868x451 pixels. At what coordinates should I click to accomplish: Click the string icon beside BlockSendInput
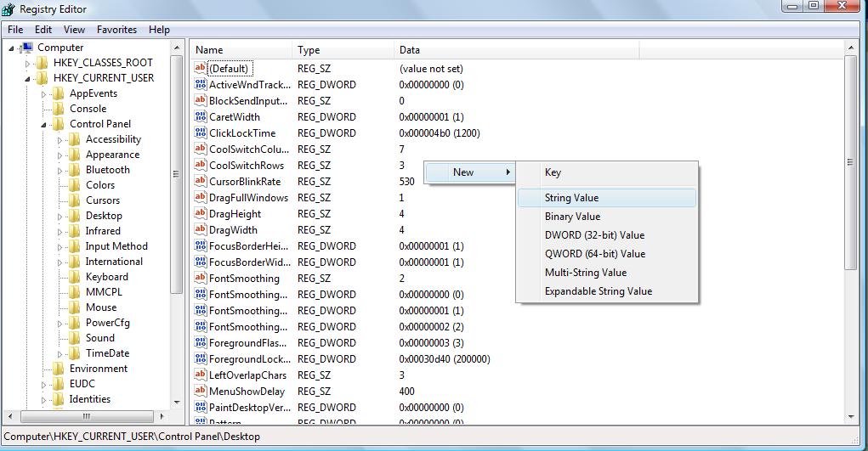(201, 100)
